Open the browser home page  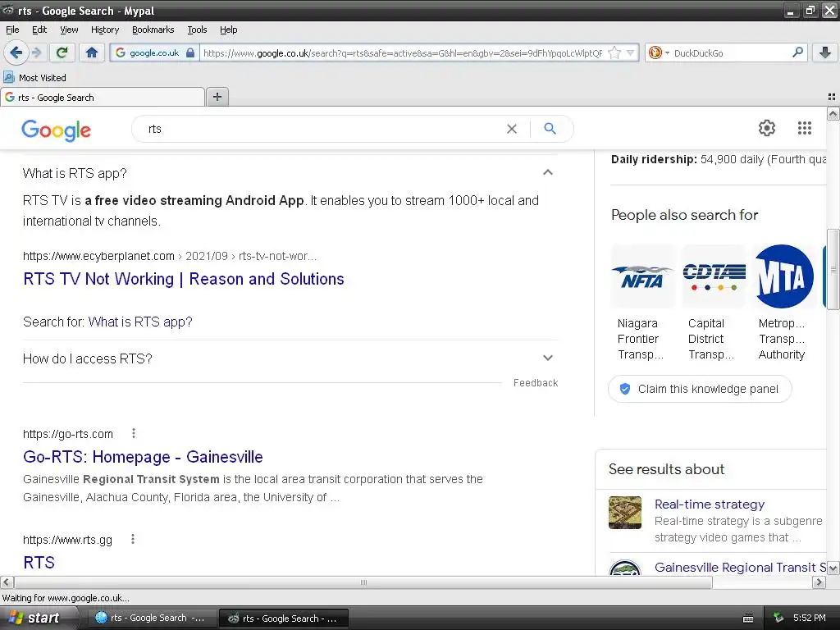[x=92, y=52]
